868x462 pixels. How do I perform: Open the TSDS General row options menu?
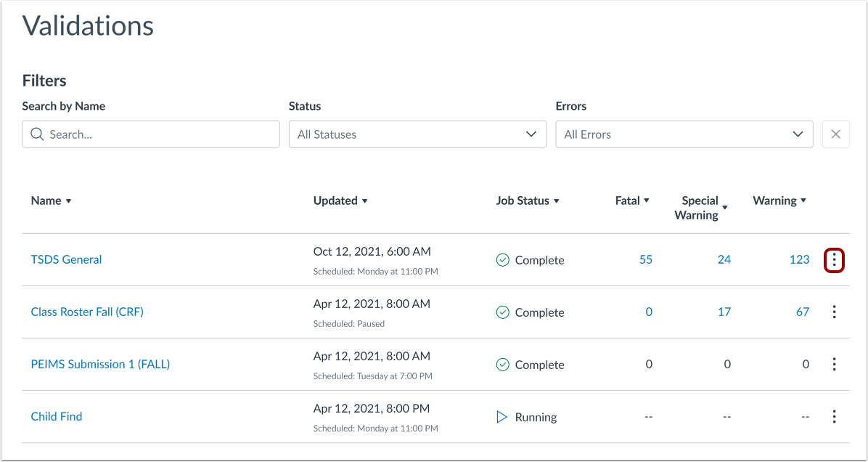coord(834,259)
